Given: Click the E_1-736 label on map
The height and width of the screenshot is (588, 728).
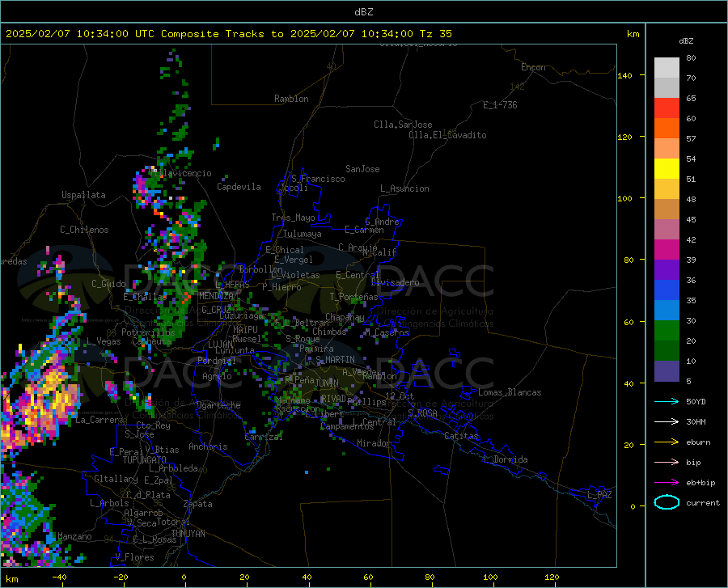Looking at the screenshot, I should (x=500, y=105).
